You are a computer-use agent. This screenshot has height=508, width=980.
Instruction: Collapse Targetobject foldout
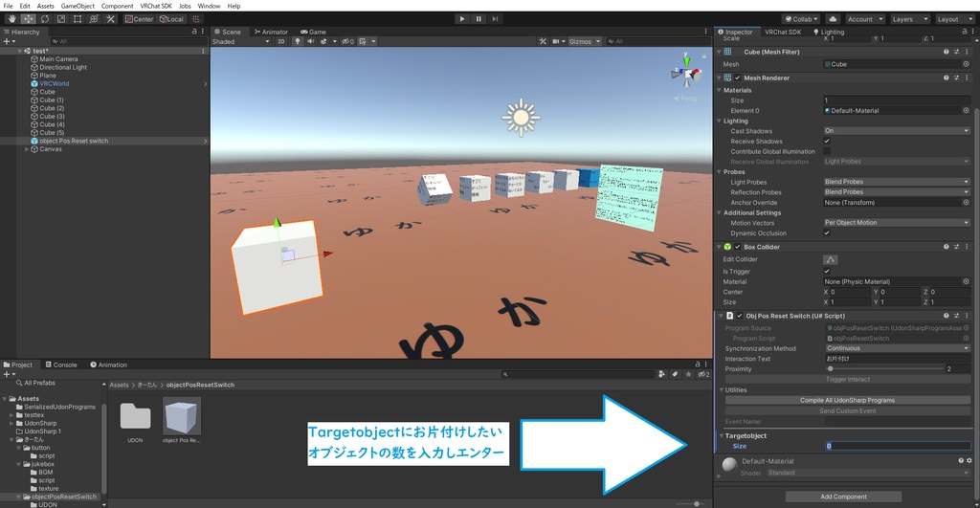[721, 435]
